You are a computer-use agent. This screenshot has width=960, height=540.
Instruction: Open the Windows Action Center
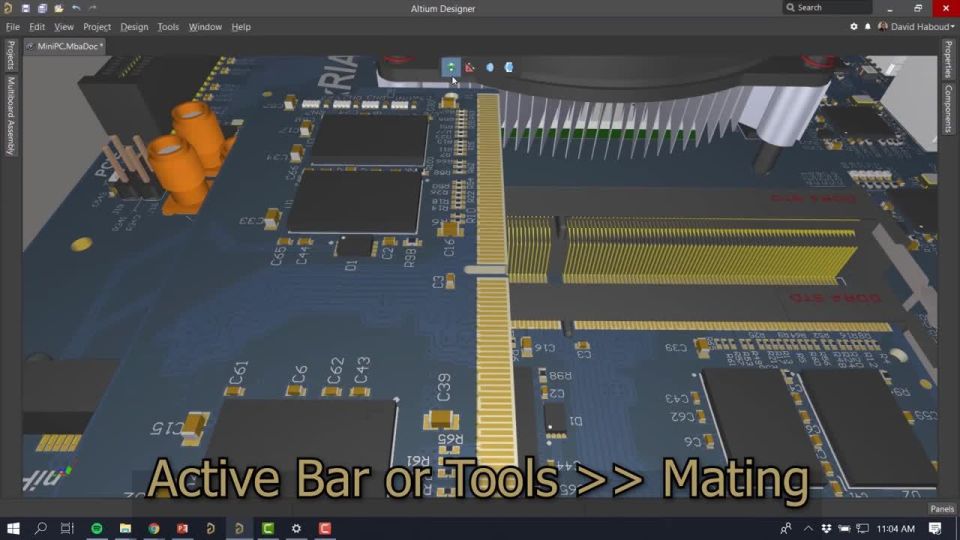coord(935,528)
